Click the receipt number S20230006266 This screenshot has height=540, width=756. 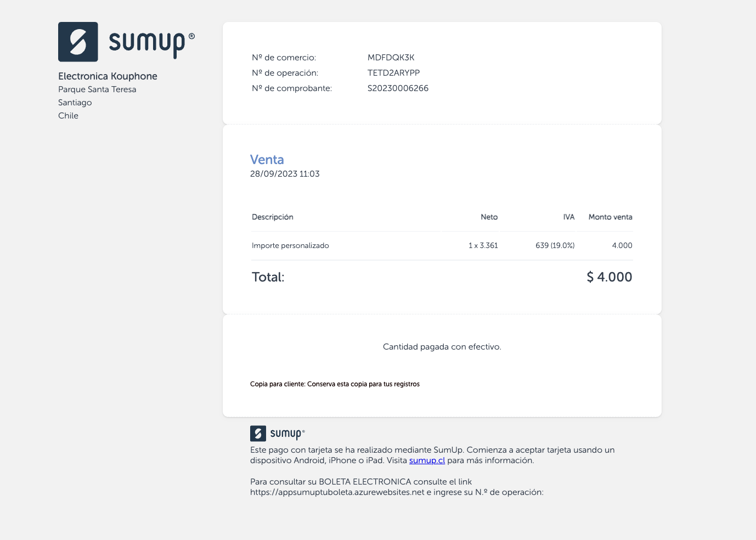coord(398,88)
